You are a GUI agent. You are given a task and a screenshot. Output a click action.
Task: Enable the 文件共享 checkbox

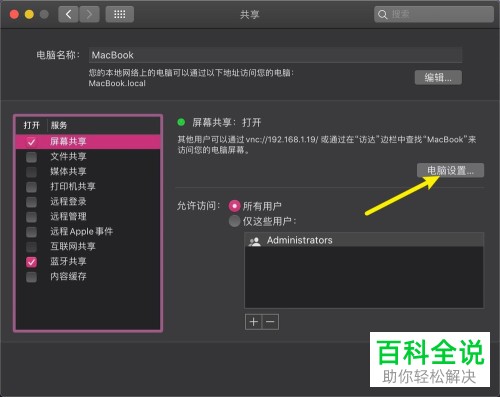(x=31, y=157)
